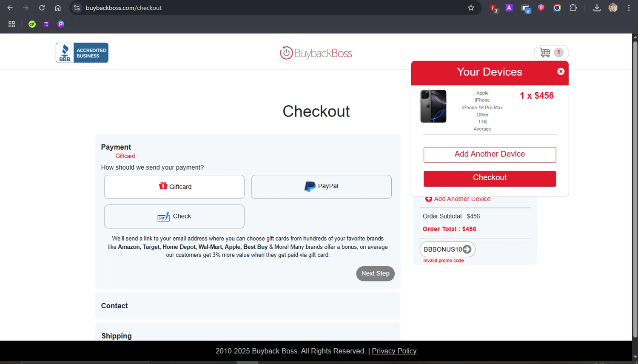Open the browser three-dot menu
The image size is (638, 364).
629,8
